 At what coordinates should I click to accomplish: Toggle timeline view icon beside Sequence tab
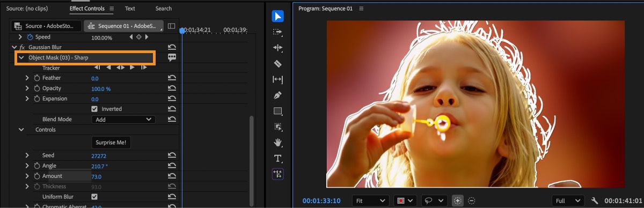pos(171,26)
